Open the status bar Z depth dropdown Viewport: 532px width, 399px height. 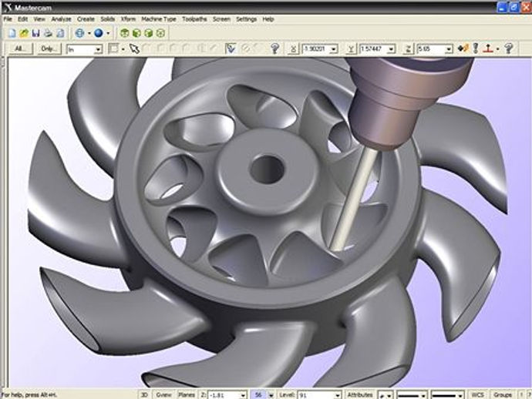click(243, 395)
